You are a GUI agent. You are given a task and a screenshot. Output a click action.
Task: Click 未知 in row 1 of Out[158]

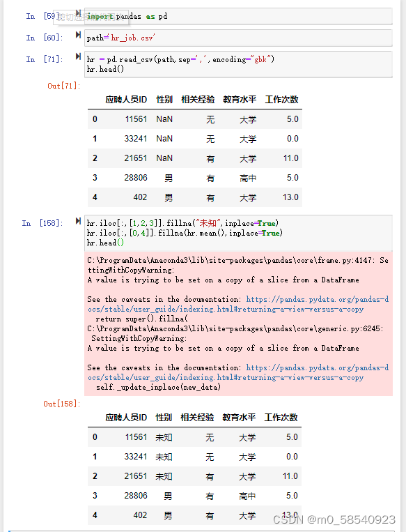tap(164, 457)
